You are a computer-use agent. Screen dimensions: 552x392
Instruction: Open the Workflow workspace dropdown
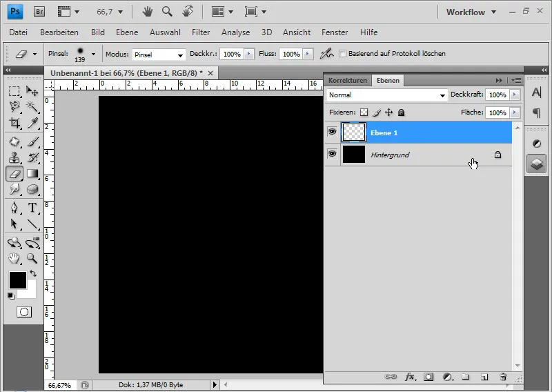471,12
